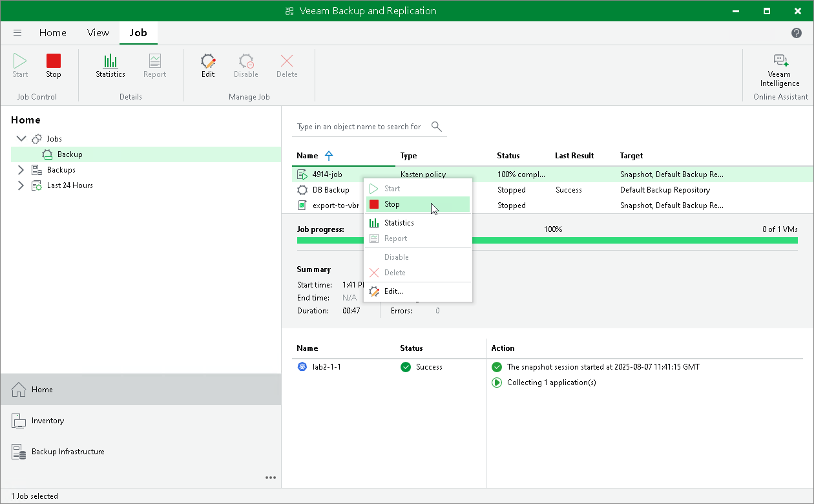Click the Success last result for DB Backup
This screenshot has height=504, width=814.
(569, 190)
